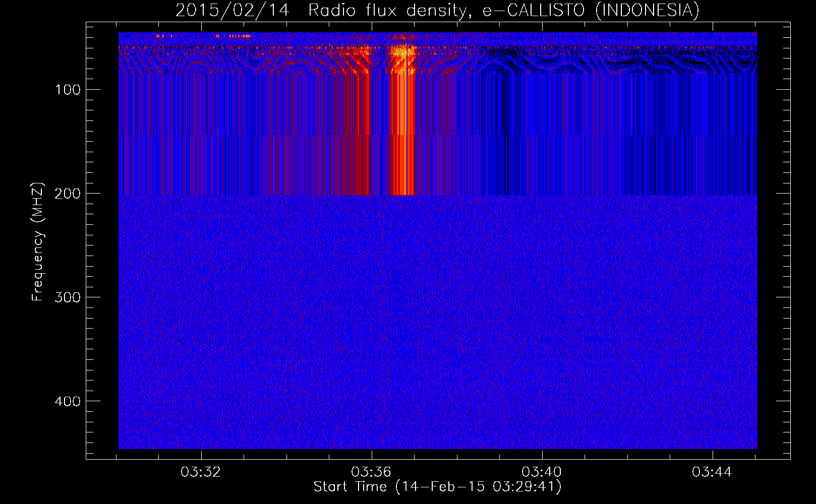
Task: Click the '03:32' time axis label
Action: [201, 472]
